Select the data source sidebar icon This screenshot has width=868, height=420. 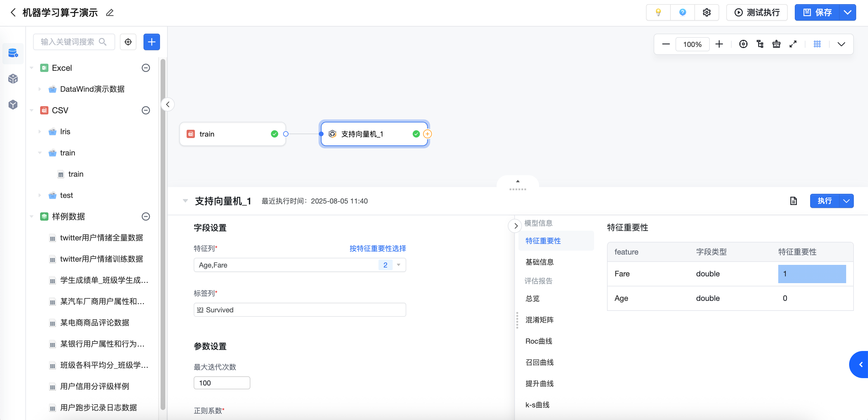pos(13,53)
